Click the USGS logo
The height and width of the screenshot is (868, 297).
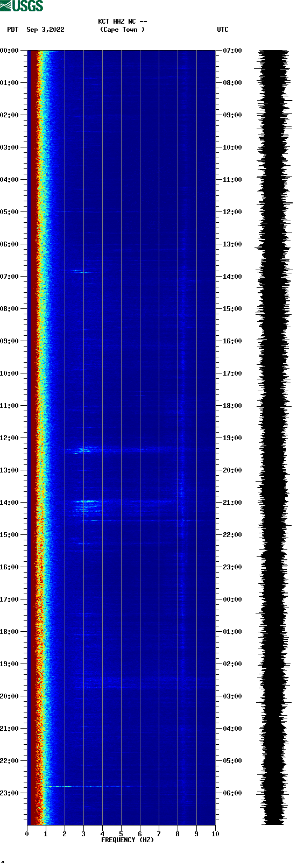coord(22,6)
